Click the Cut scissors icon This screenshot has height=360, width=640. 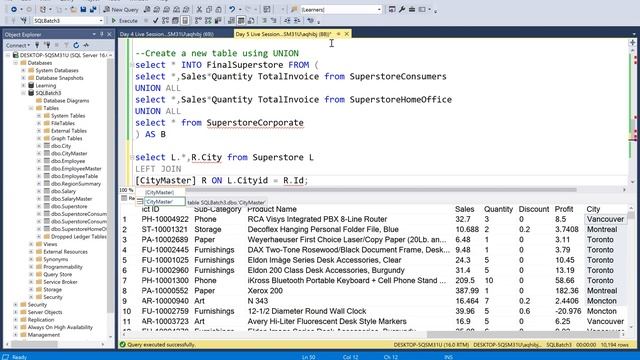pos(199,9)
